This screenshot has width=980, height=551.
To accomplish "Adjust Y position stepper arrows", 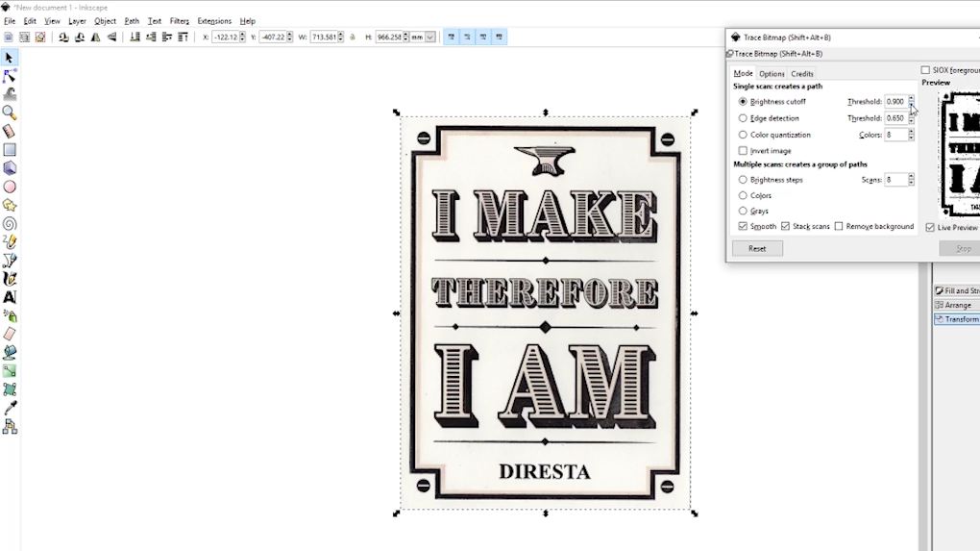I will tap(290, 37).
